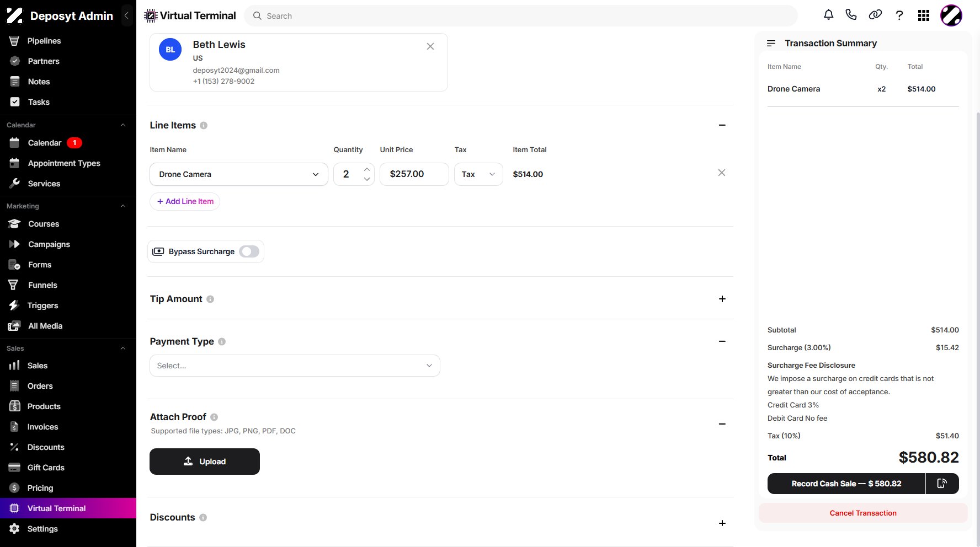Viewport: 980px width, 547px height.
Task: Click the Payment Type info icon
Action: (x=222, y=342)
